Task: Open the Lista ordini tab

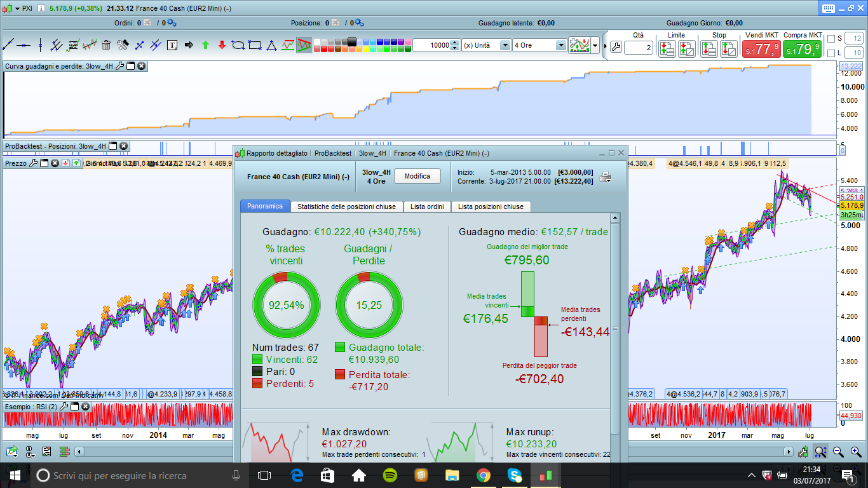Action: pos(427,207)
